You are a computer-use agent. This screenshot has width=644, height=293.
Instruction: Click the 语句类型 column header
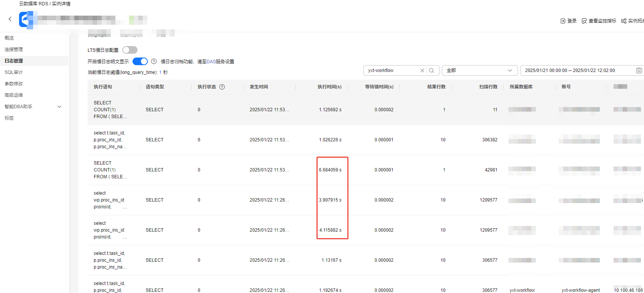[155, 87]
